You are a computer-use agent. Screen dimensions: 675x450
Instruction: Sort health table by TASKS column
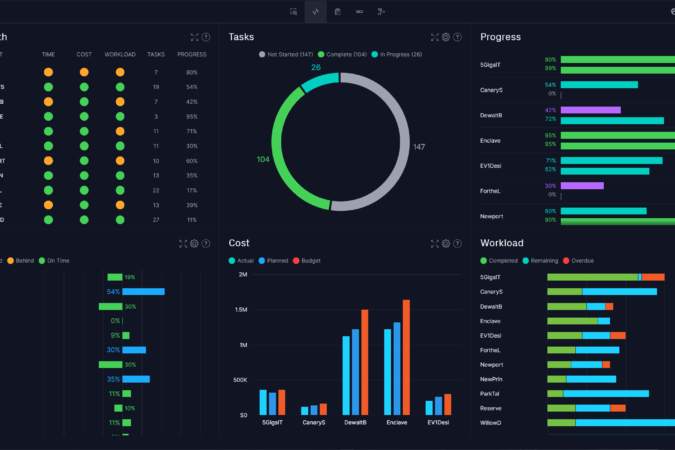[x=156, y=55]
